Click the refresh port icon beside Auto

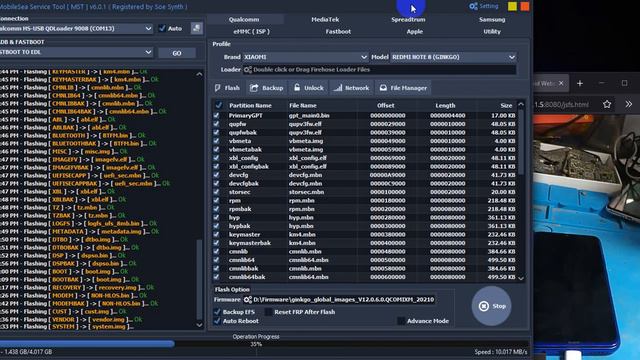point(196,28)
